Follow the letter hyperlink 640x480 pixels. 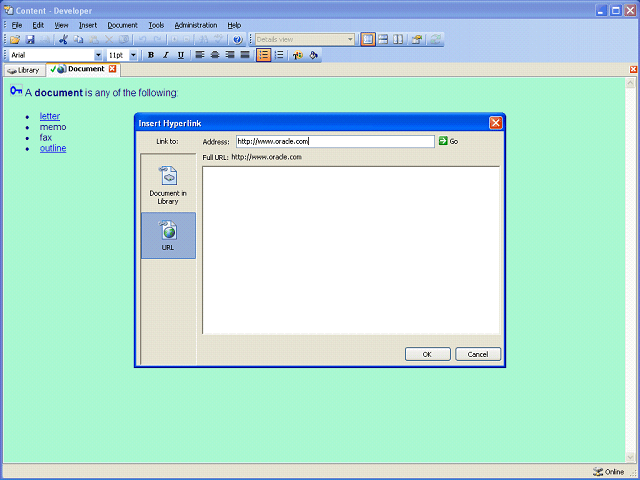point(50,116)
